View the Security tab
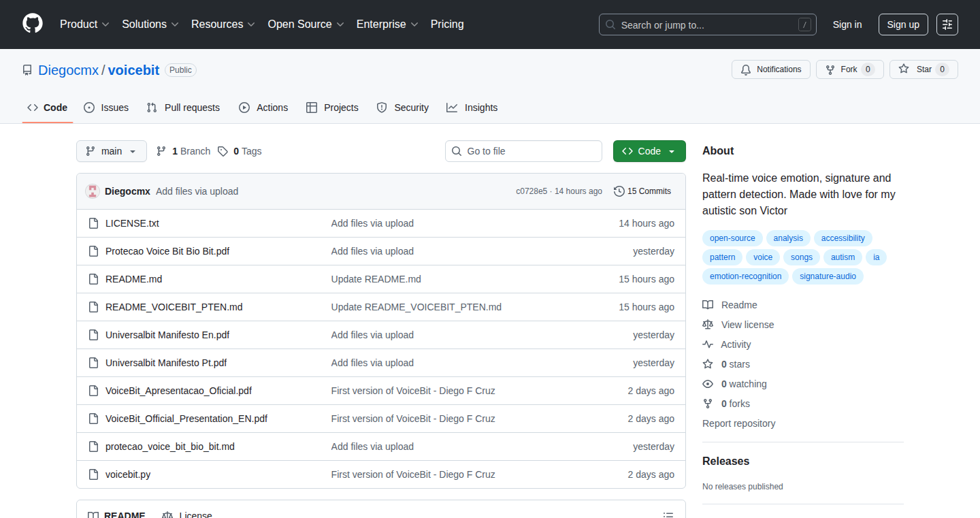The image size is (980, 518). point(403,108)
